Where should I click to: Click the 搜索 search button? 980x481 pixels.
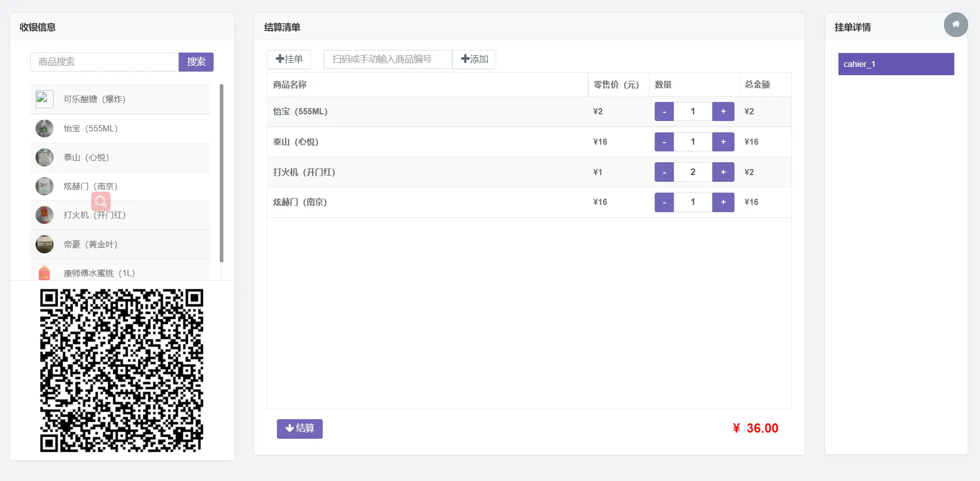click(x=196, y=62)
